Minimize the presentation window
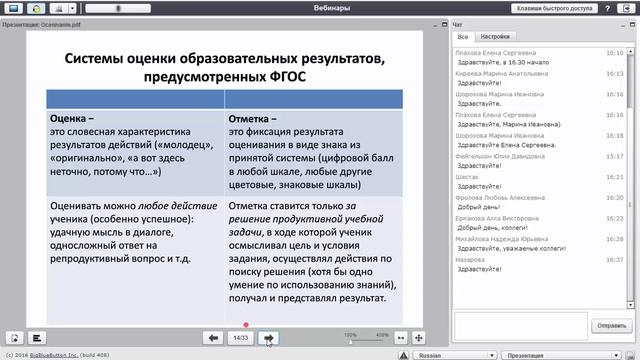Viewport: 640px width, 360px height. click(435, 25)
